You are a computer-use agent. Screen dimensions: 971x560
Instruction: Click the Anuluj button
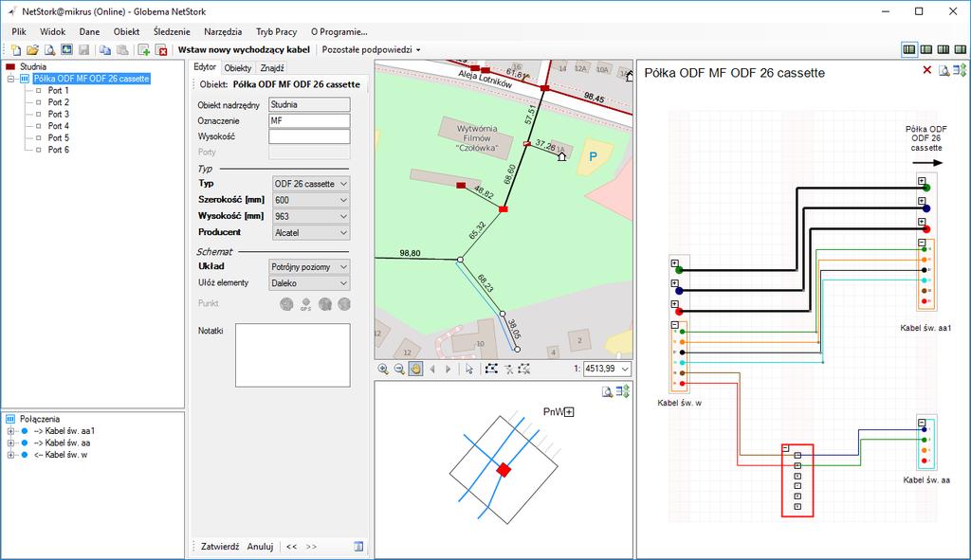pyautogui.click(x=260, y=547)
